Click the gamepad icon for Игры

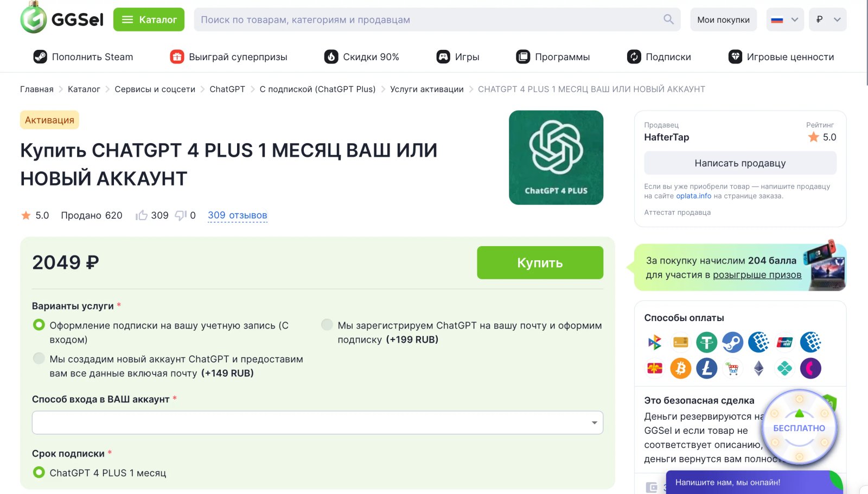[443, 57]
